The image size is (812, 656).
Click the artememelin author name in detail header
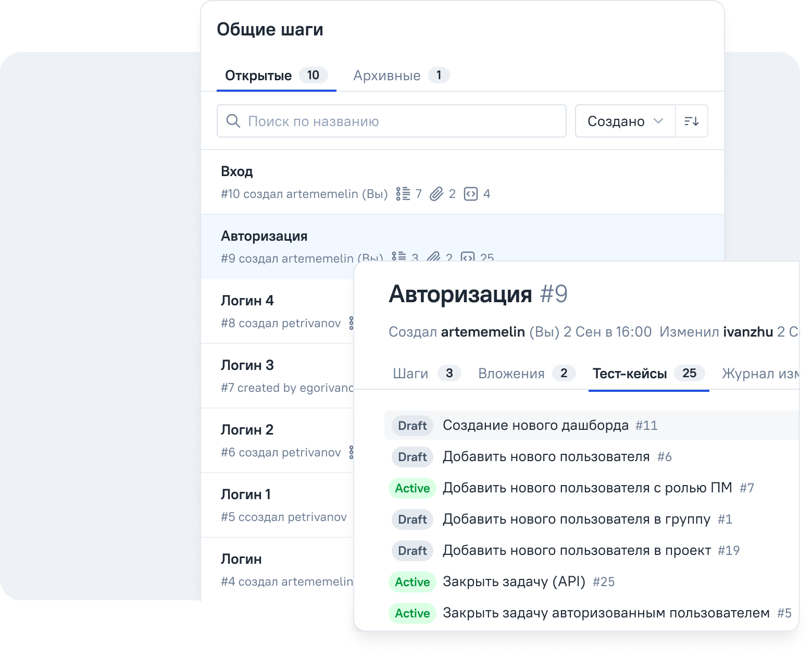[483, 332]
